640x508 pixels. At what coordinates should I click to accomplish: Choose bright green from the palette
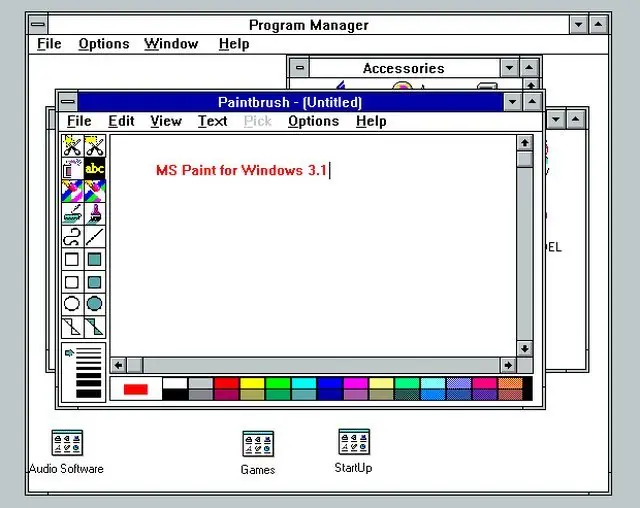click(278, 383)
